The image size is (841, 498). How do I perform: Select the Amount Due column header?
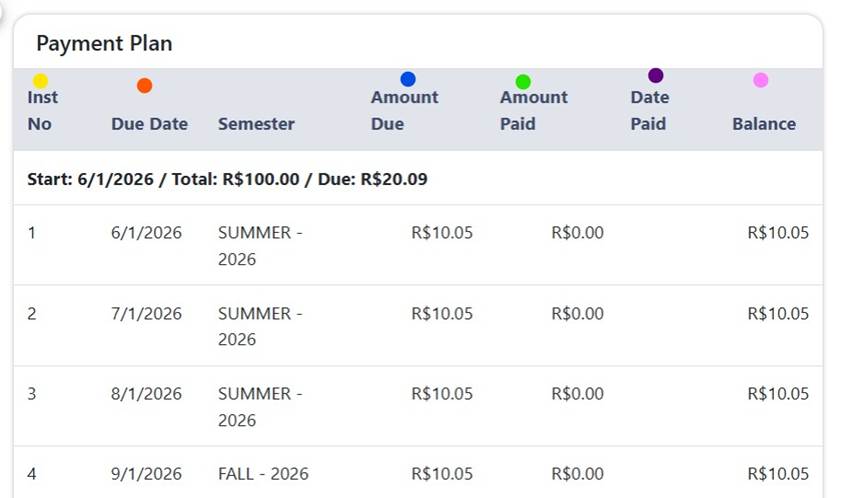point(404,111)
